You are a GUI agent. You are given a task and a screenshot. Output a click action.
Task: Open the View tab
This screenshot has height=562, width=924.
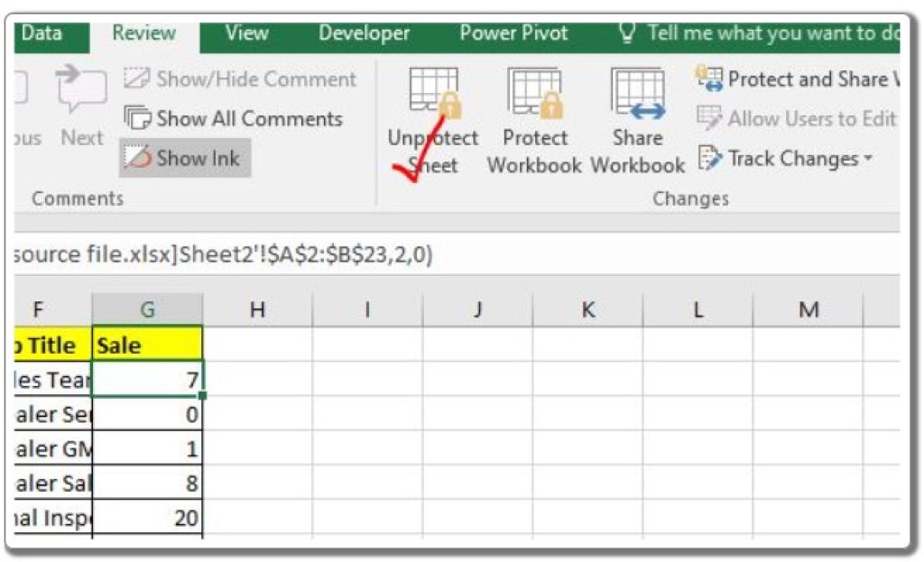click(x=245, y=32)
